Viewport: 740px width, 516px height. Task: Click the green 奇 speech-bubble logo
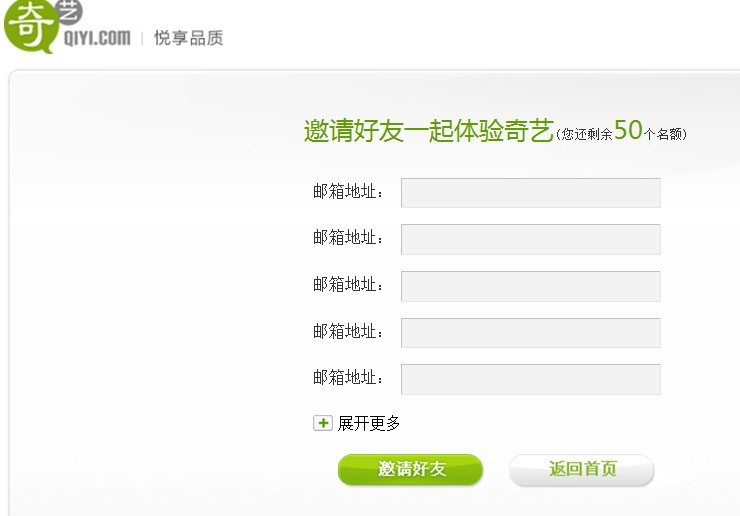[29, 27]
